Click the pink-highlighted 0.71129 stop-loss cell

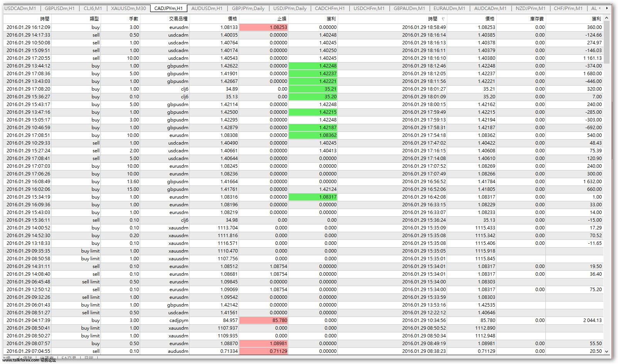(263, 351)
